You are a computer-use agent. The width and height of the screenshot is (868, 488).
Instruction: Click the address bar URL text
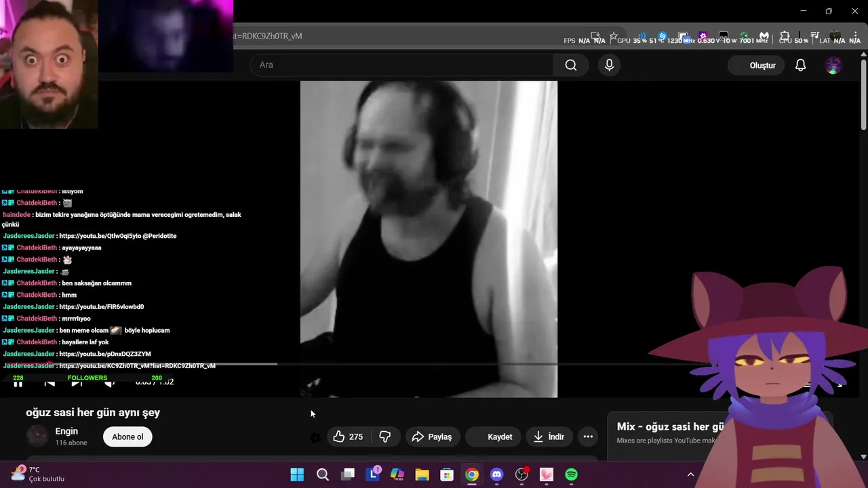coord(268,36)
